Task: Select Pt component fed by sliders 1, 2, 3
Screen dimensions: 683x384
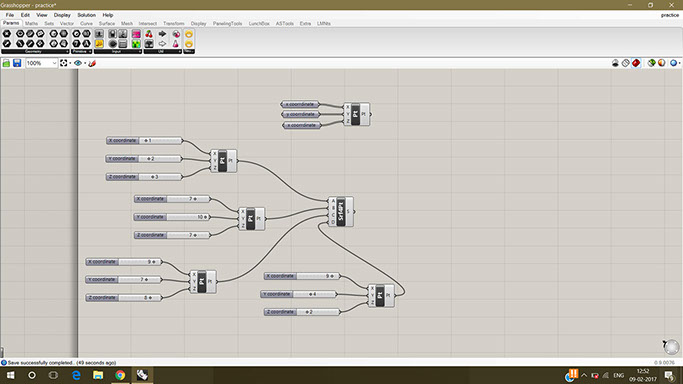Action: click(x=223, y=161)
